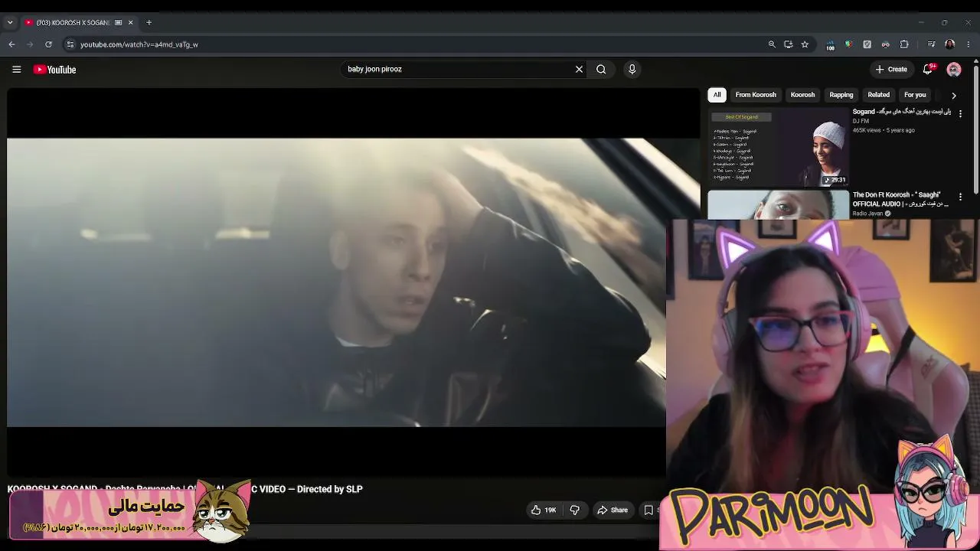Open the media control playlist icon
This screenshot has width=980, height=551.
[931, 44]
